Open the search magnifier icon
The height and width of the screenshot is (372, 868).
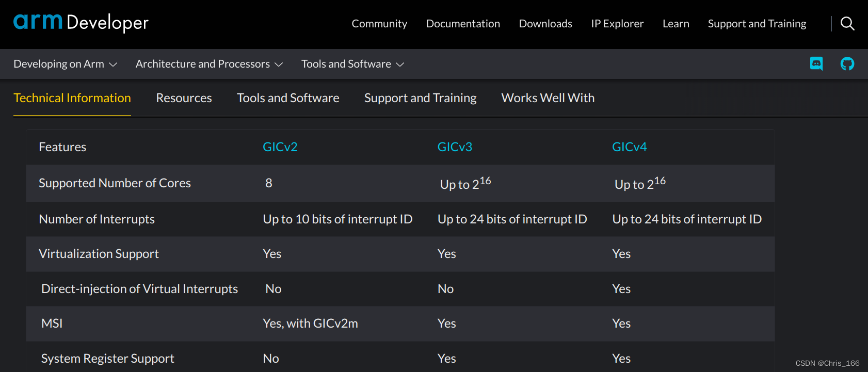click(x=847, y=24)
